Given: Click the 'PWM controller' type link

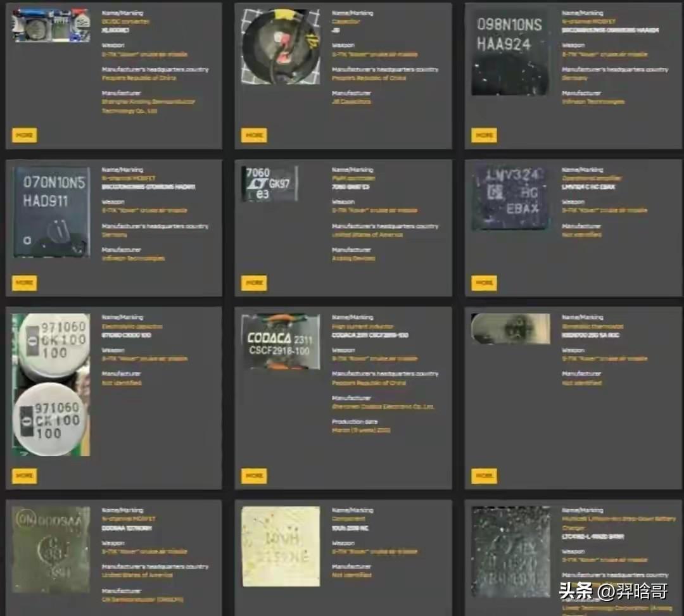Looking at the screenshot, I should 353,179.
